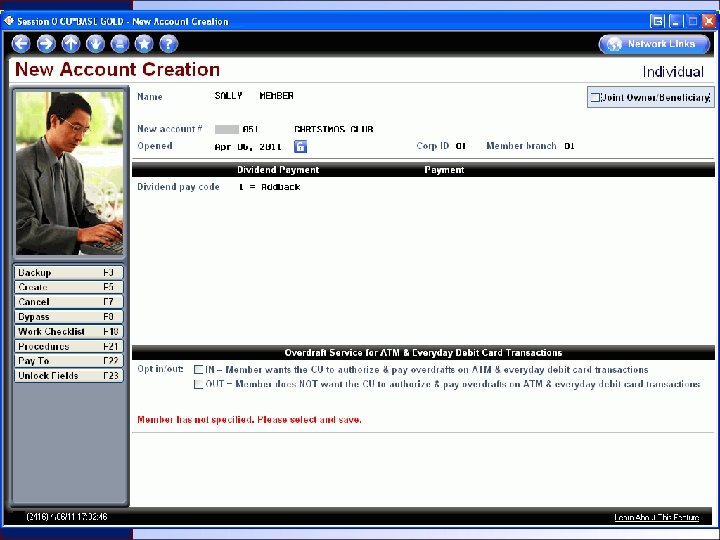Click the round equals-sign toolbar icon

click(120, 44)
